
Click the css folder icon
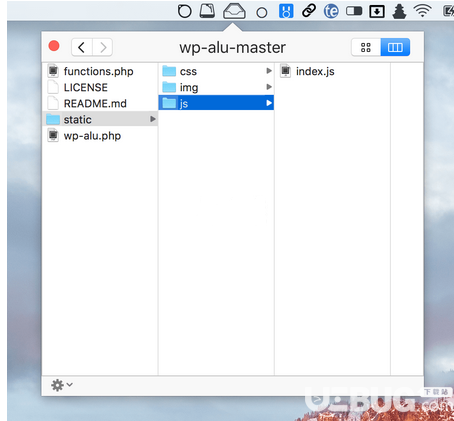pyautogui.click(x=169, y=71)
